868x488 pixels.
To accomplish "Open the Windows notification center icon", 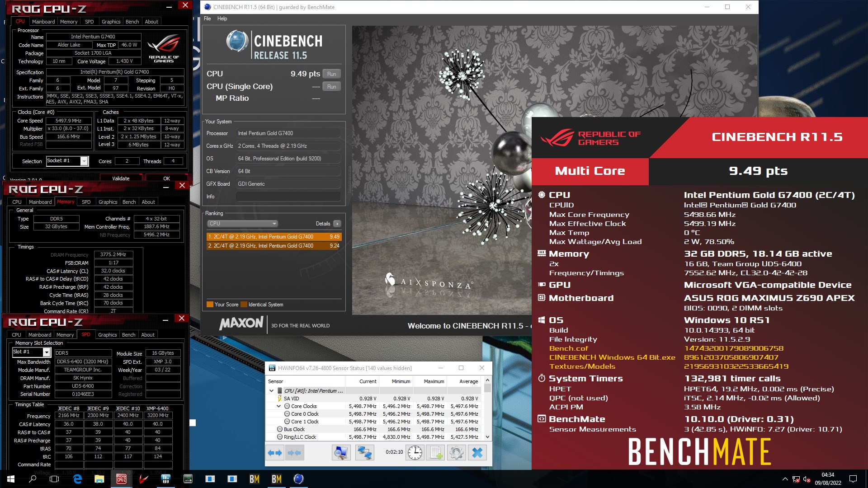I will (x=853, y=479).
